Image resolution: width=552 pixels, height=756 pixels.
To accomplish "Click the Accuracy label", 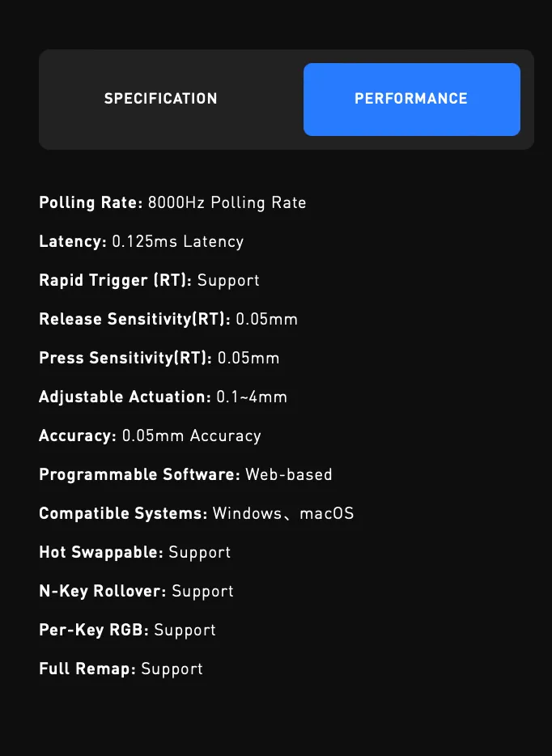I will (78, 435).
